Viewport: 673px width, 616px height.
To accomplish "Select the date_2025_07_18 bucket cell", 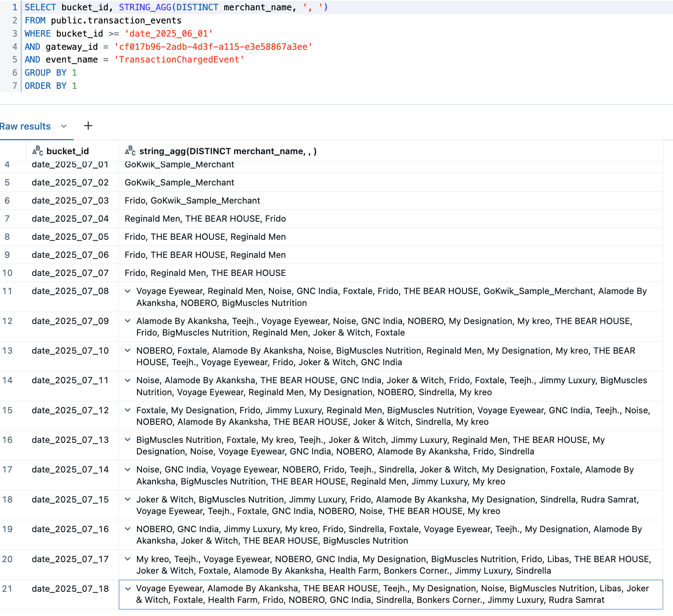I will point(72,595).
